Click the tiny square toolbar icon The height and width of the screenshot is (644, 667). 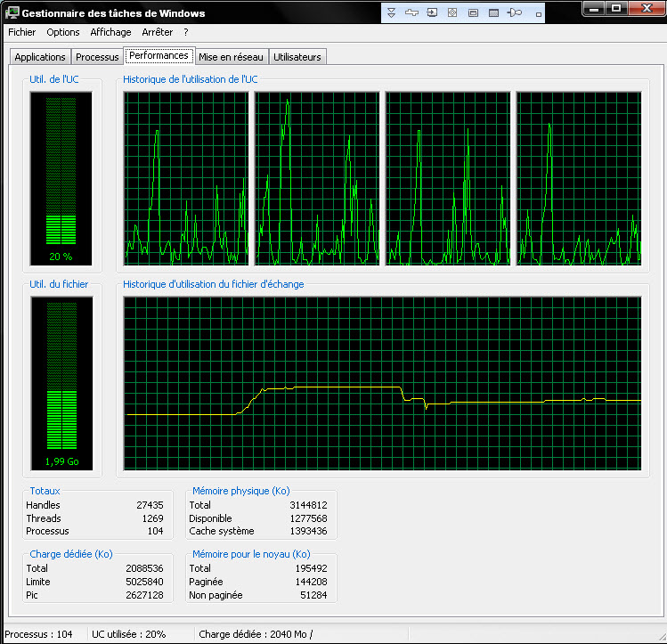click(x=539, y=14)
